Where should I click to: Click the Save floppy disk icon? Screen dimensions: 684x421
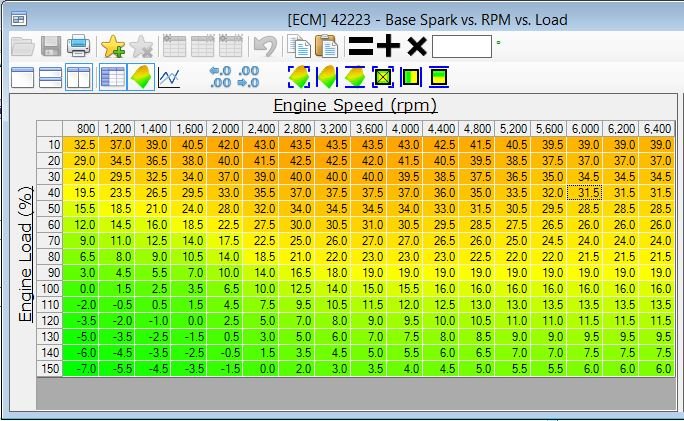click(x=51, y=46)
